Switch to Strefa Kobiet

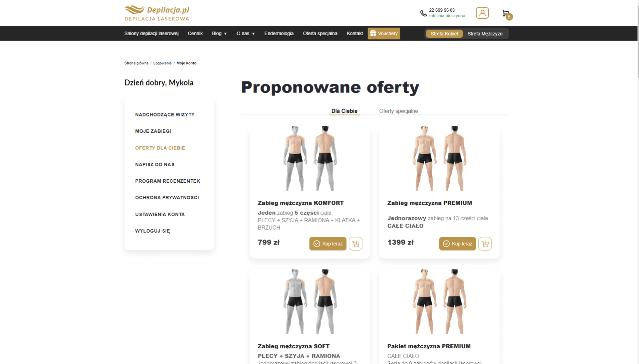click(444, 34)
